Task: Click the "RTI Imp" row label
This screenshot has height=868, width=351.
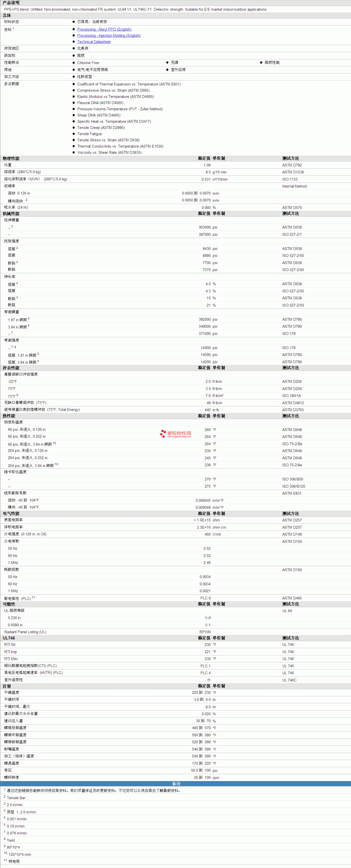Action: point(10,652)
